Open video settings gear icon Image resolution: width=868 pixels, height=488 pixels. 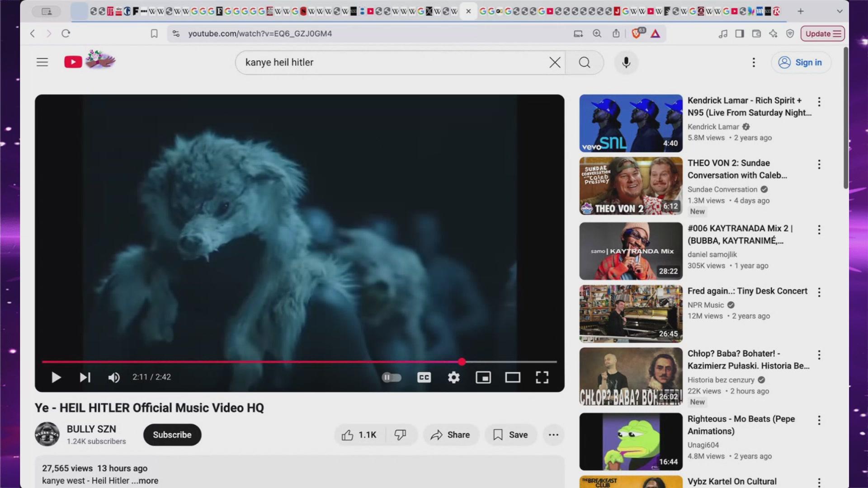click(453, 377)
